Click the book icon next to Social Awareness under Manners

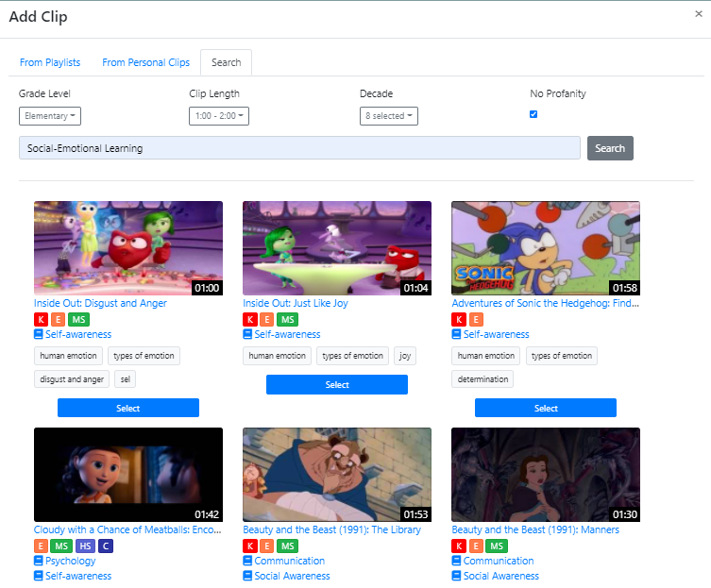pyautogui.click(x=456, y=576)
